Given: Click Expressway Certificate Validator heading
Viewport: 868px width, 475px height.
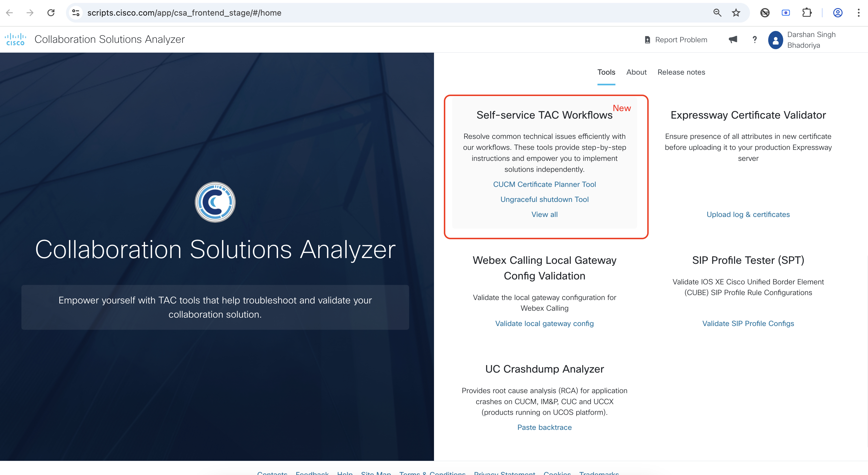Looking at the screenshot, I should [748, 115].
